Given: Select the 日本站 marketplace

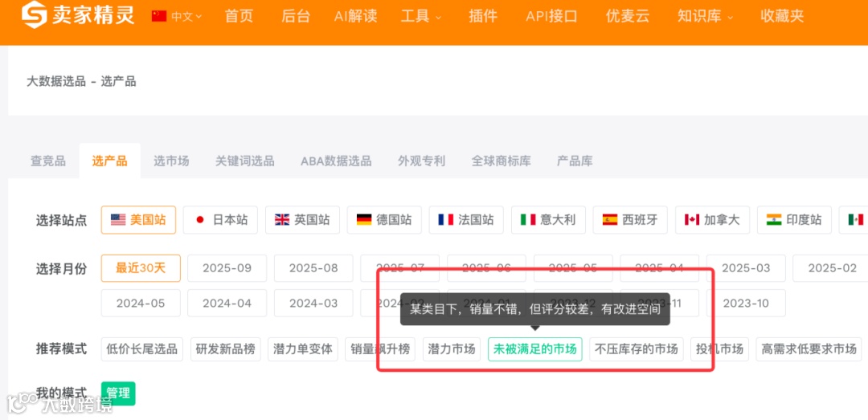Looking at the screenshot, I should pyautogui.click(x=220, y=220).
